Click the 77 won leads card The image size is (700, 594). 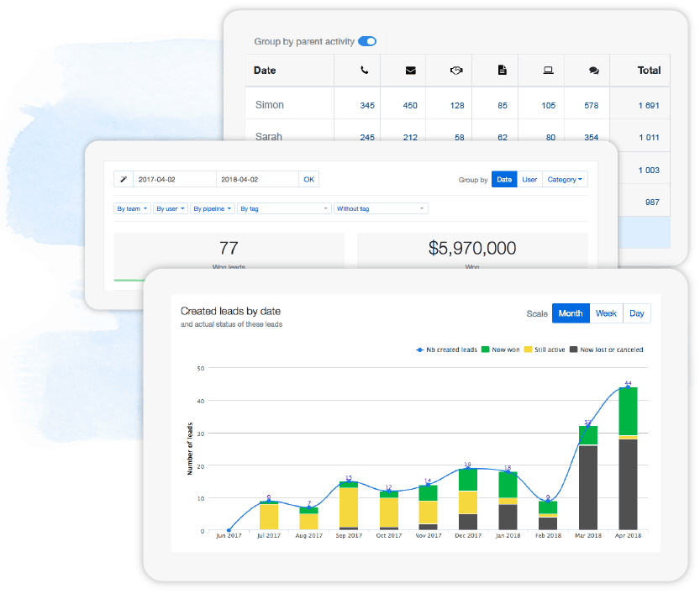pos(229,251)
